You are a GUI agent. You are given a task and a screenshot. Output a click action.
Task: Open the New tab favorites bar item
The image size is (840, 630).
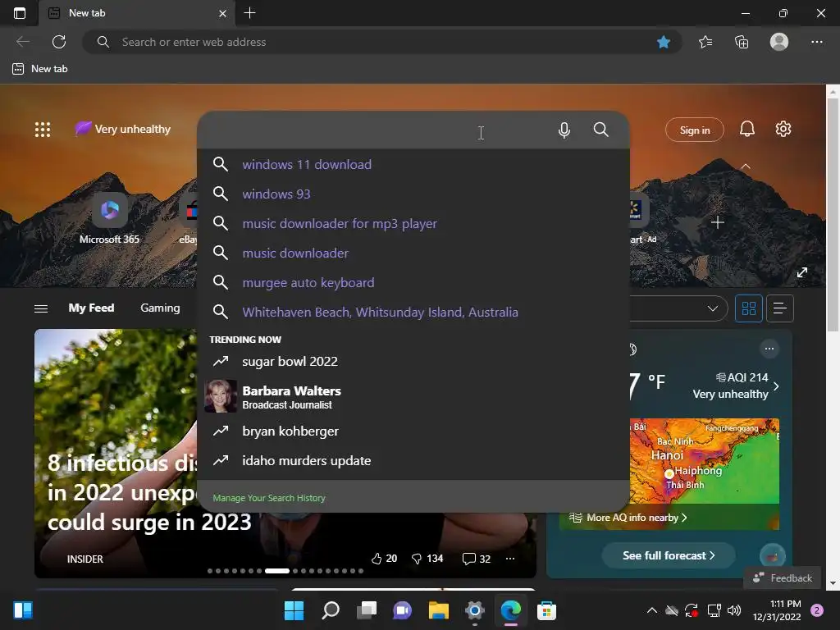pyautogui.click(x=40, y=69)
